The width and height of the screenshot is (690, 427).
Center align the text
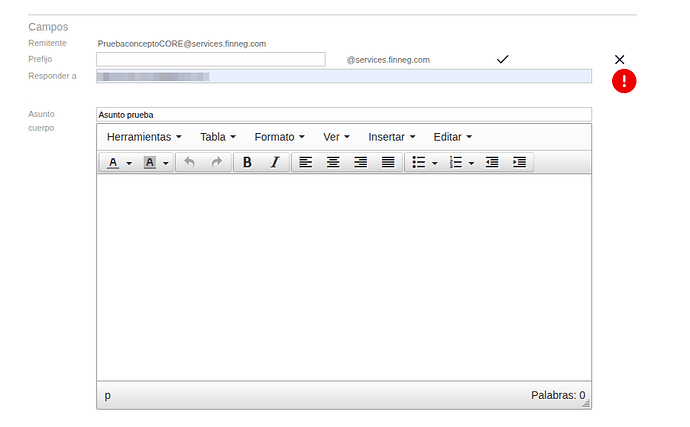coord(333,162)
